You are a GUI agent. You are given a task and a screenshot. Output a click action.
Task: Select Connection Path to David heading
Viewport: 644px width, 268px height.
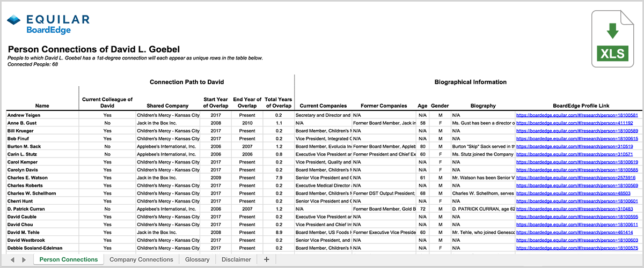tap(187, 82)
